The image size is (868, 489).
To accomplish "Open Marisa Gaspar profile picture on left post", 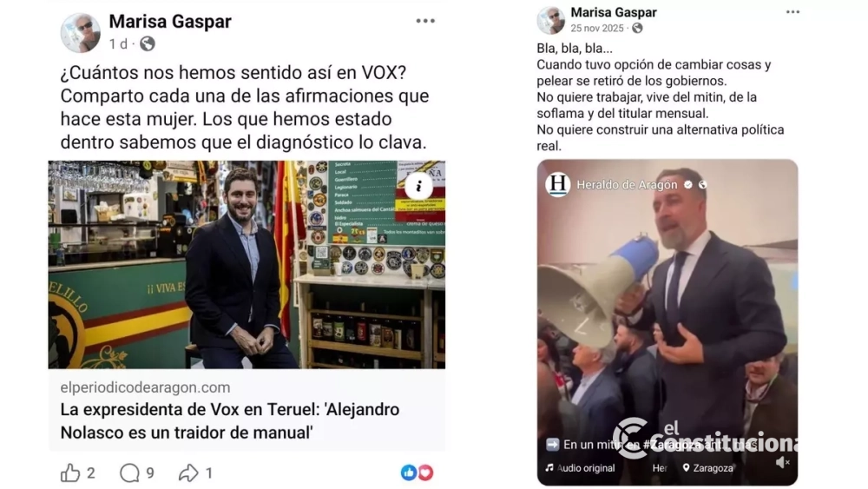I will (x=80, y=33).
